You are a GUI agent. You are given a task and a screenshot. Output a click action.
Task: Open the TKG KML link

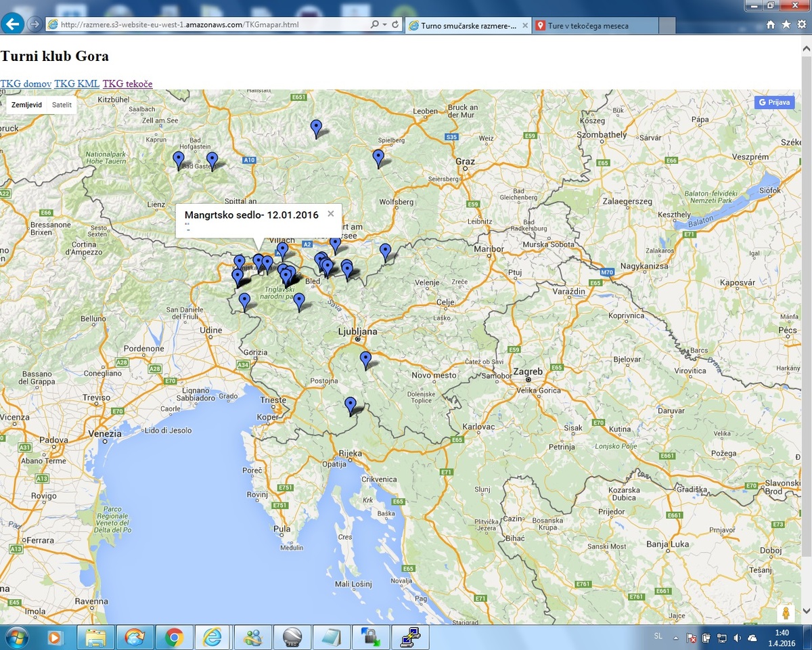tap(76, 84)
